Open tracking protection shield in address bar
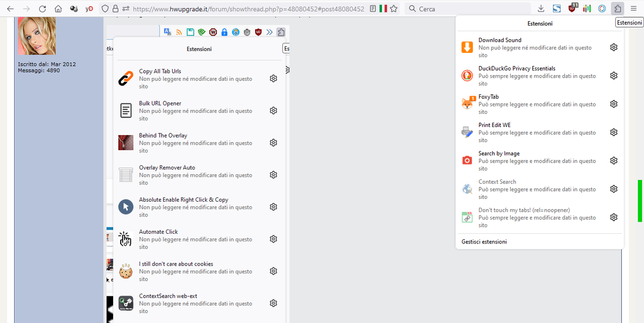Viewport: 644px width, 323px height. click(x=105, y=9)
